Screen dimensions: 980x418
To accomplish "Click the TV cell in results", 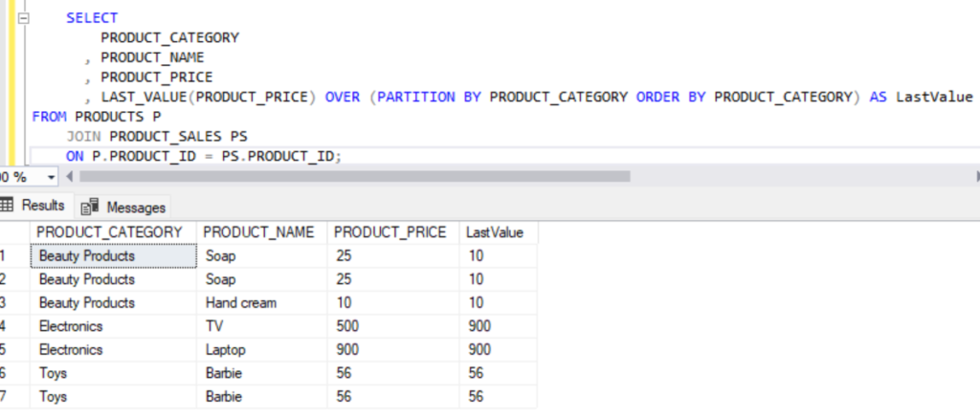I will tap(214, 326).
